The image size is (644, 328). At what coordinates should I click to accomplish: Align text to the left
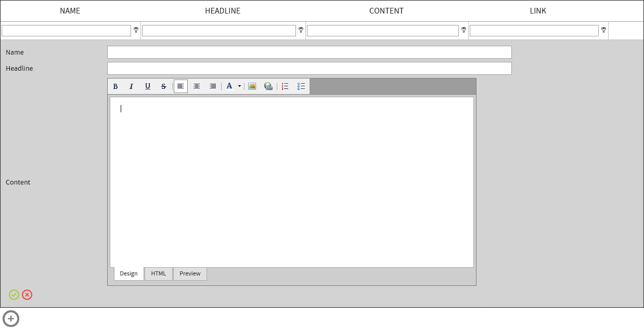pos(181,86)
